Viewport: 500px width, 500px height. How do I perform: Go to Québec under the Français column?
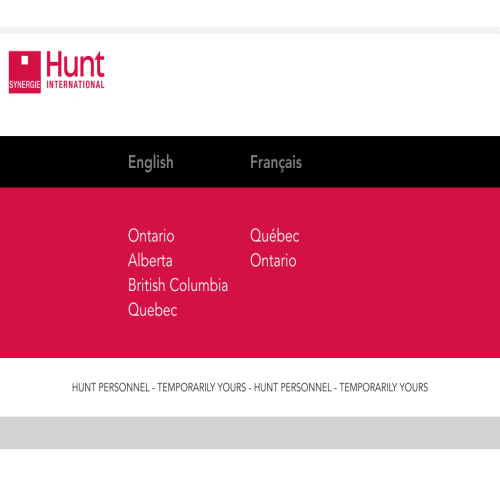click(x=274, y=236)
